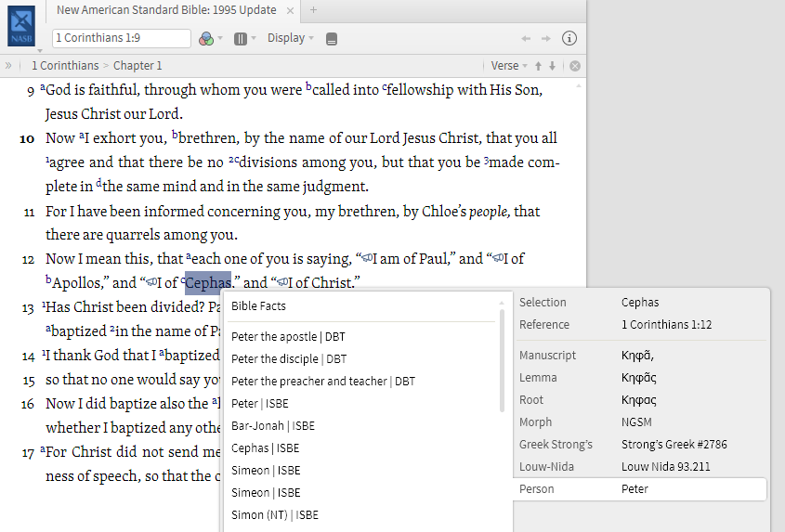Select the Reference 1 Corinthians 1:12 row
The image size is (785, 532).
[640, 324]
